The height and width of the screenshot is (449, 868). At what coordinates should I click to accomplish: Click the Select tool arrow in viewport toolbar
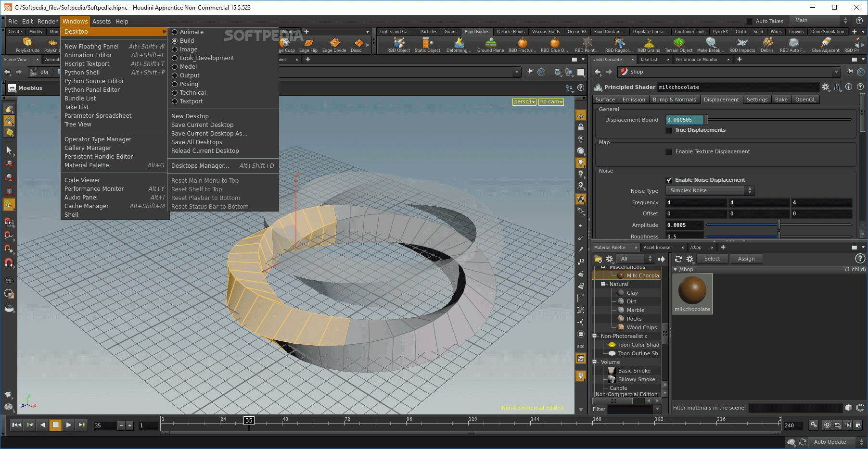pos(9,150)
